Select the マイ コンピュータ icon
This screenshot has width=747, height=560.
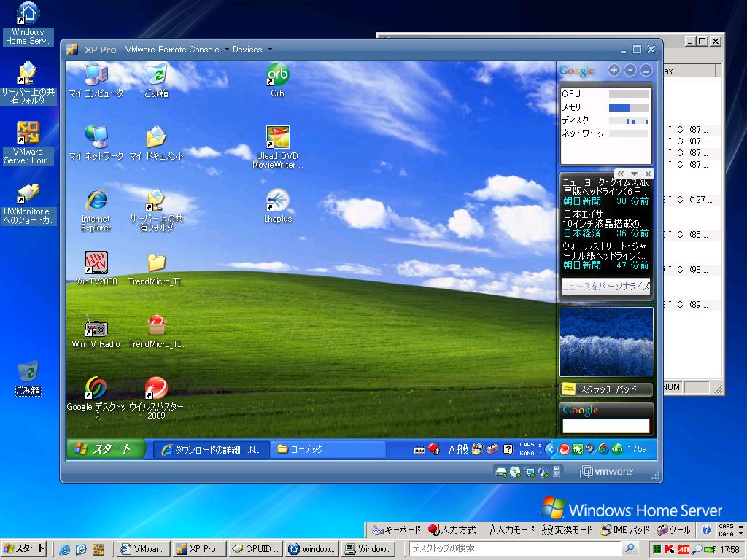(x=96, y=80)
